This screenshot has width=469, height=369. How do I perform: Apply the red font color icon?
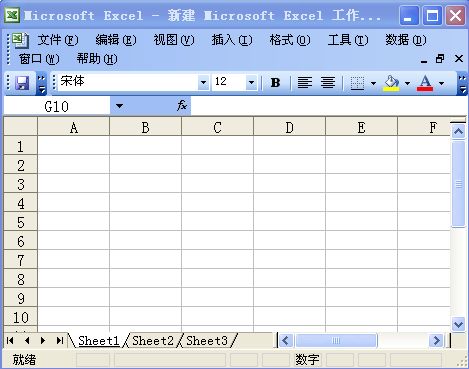coord(425,83)
